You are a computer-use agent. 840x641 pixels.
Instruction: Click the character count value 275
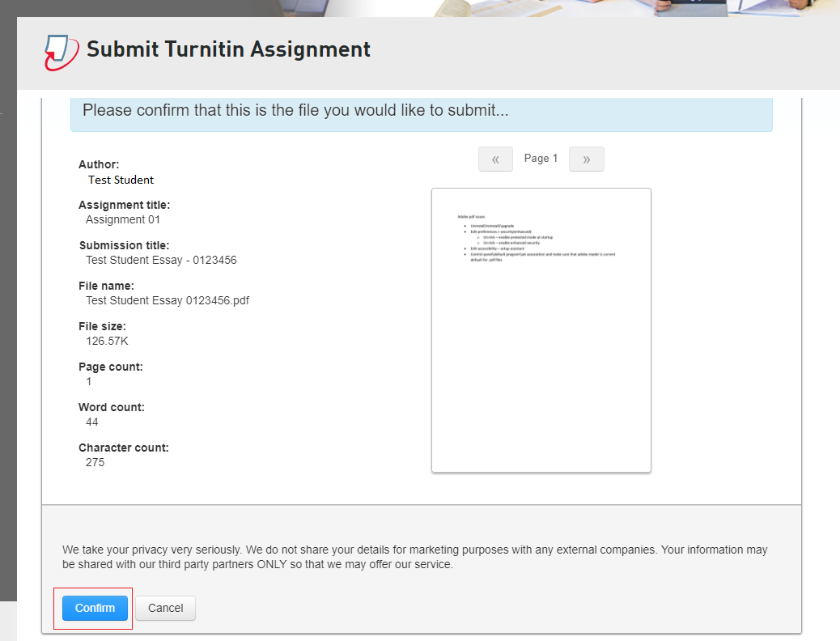(95, 462)
